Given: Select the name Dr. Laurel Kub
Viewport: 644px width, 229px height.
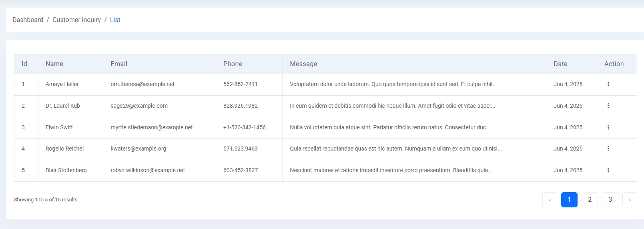Looking at the screenshot, I should tap(63, 106).
